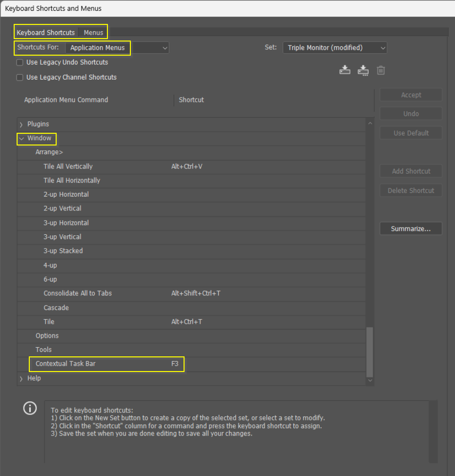The image size is (455, 476).
Task: Expand the Help tree item
Action: [21, 378]
